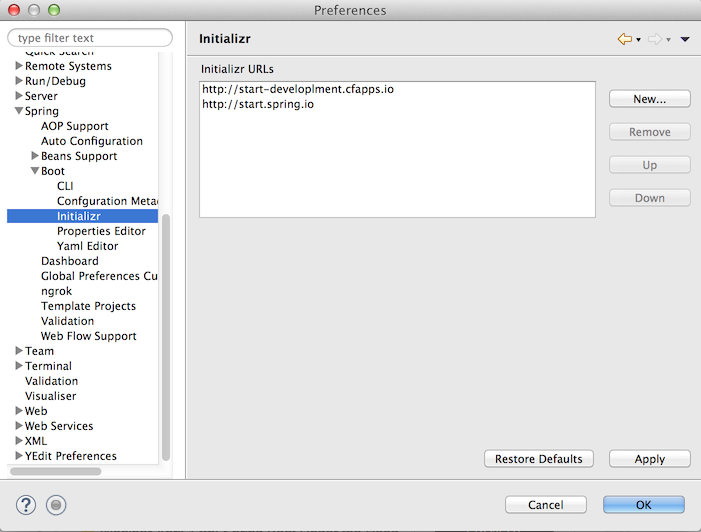Viewport: 701px width, 532px height.
Task: Expand the Web tree node
Action: (19, 410)
